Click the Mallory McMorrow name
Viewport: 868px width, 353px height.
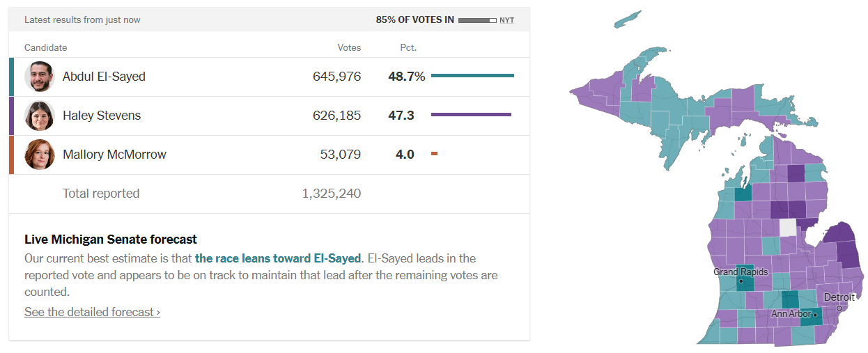click(x=114, y=155)
